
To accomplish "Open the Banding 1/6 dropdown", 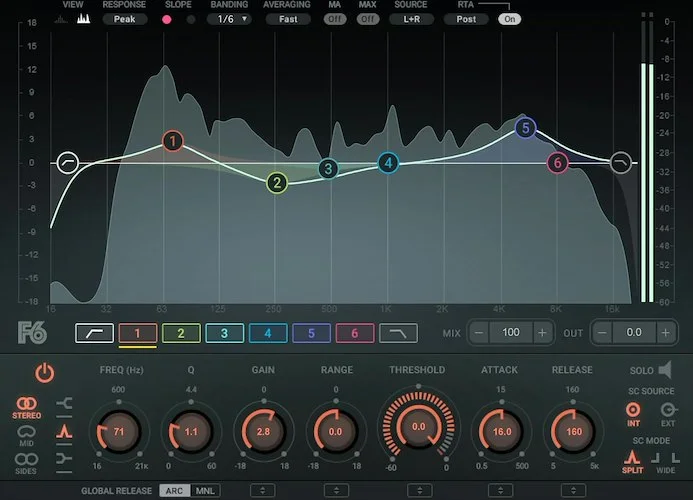I will tap(229, 19).
